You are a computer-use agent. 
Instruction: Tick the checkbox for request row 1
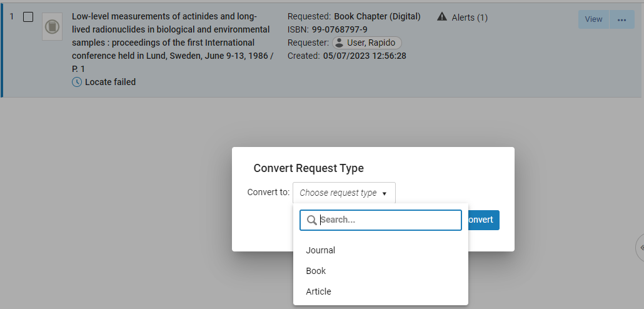(28, 17)
